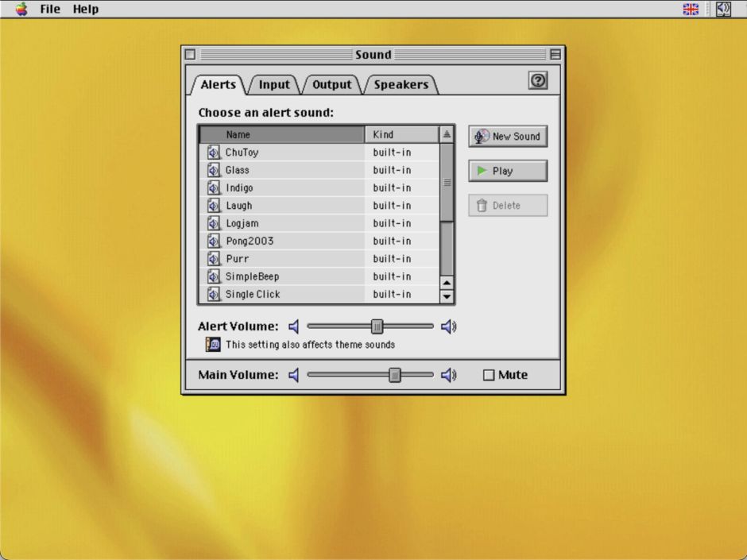Switch to the Output tab
Viewport: 747px width, 560px height.
pyautogui.click(x=331, y=84)
